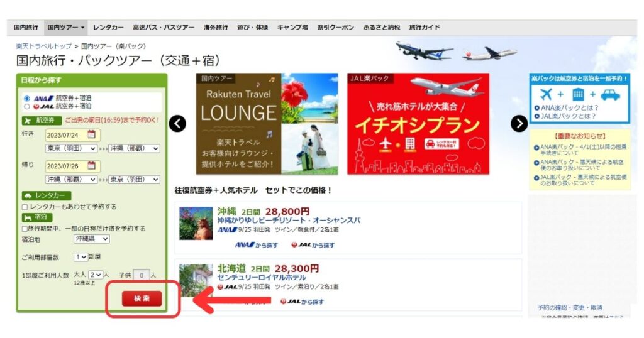Open 沖縄かりゆしビーチリゾート・オーシャンスパ hotel link
This screenshot has width=644, height=338.
pyautogui.click(x=289, y=221)
